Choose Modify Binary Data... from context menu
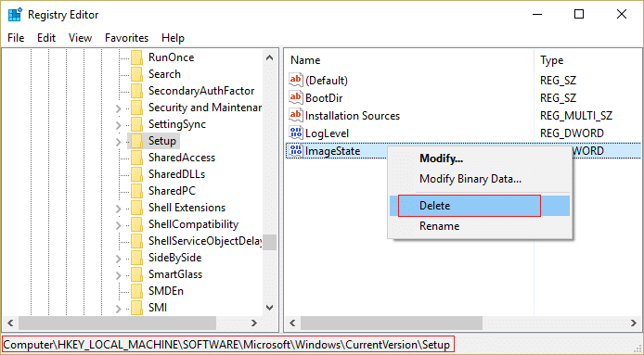The height and width of the screenshot is (355, 644). [480, 179]
